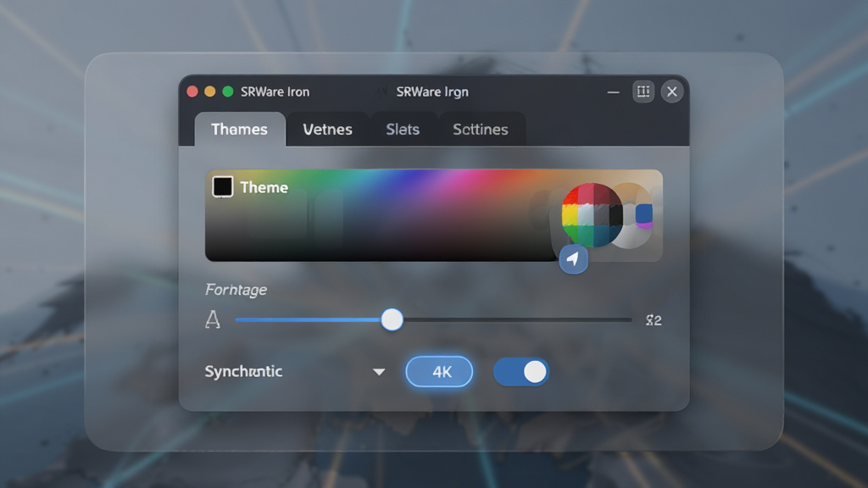The image size is (868, 488).
Task: Click the centered SRWare Irgn title text
Action: click(432, 91)
